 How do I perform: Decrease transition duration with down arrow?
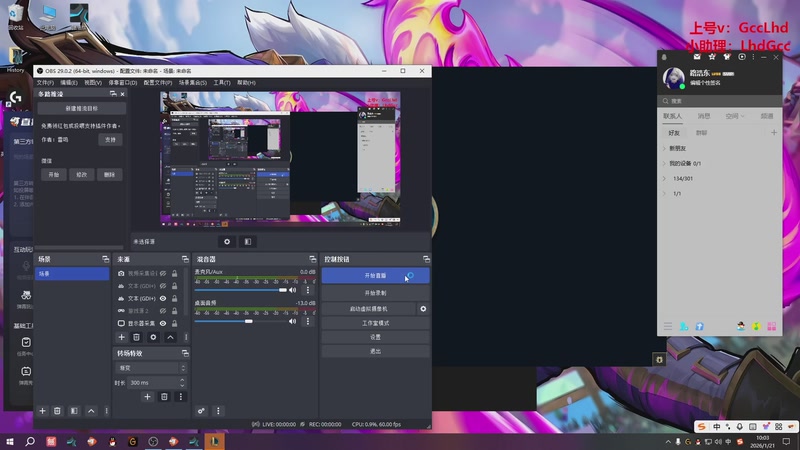click(182, 385)
